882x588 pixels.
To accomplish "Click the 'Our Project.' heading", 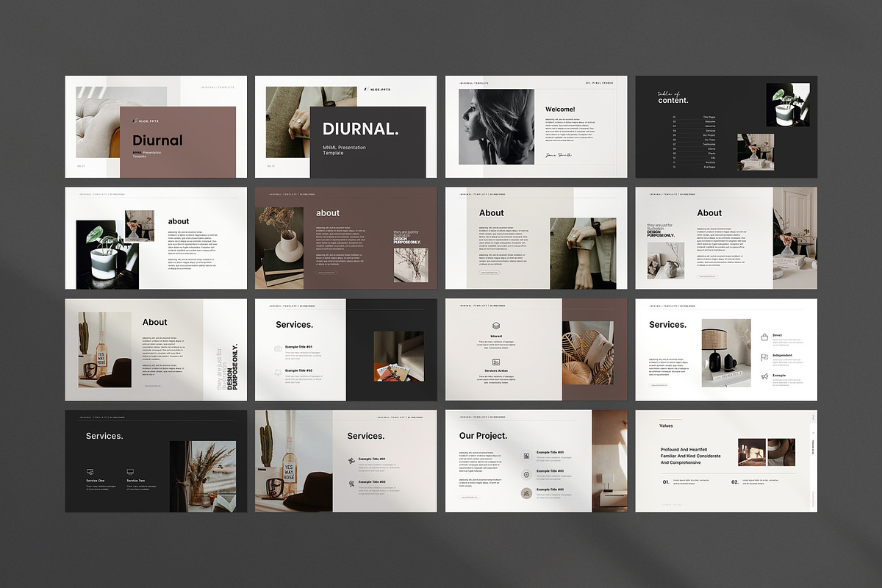I will click(483, 436).
